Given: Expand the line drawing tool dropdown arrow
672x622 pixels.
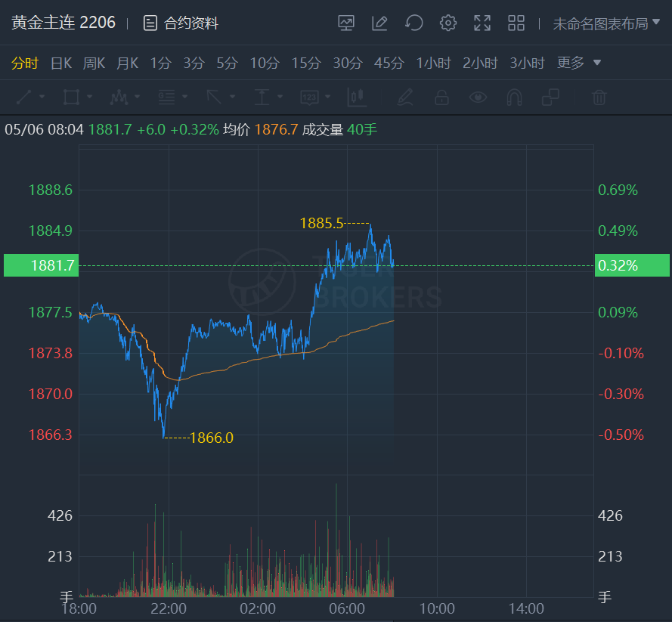Looking at the screenshot, I should [42, 97].
